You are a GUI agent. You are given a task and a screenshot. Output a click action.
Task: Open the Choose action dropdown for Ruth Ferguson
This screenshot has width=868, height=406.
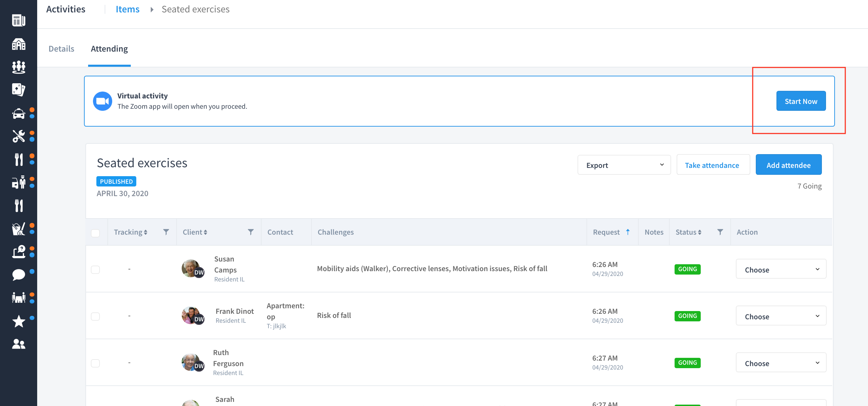(781, 363)
